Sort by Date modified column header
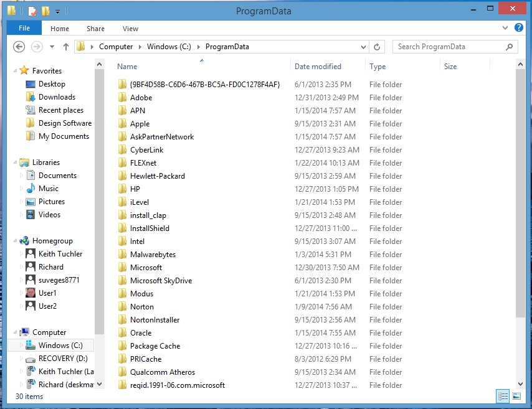 [318, 67]
